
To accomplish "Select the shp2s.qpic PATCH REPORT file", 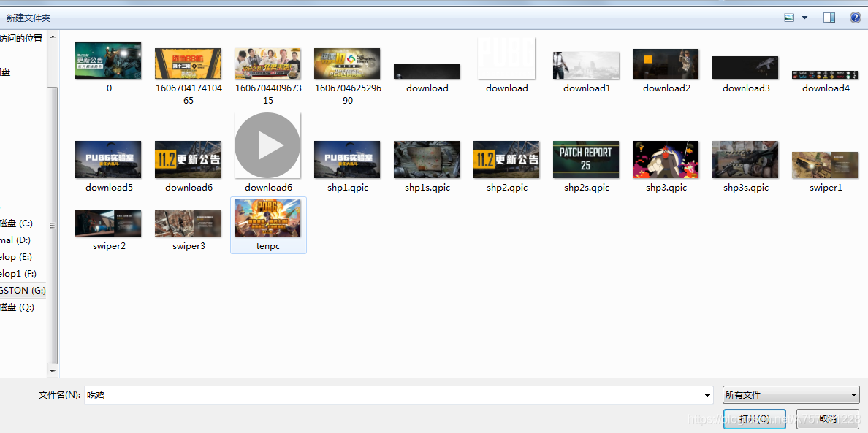I will 586,166.
